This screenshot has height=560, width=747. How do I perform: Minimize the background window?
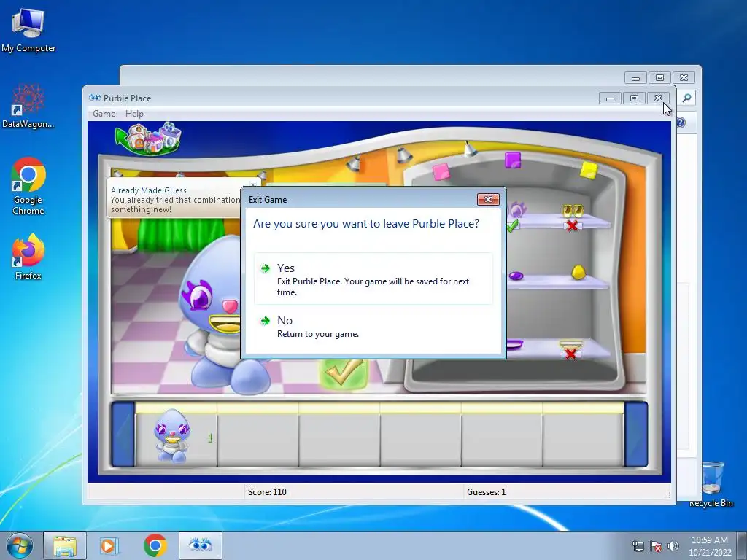(x=635, y=77)
